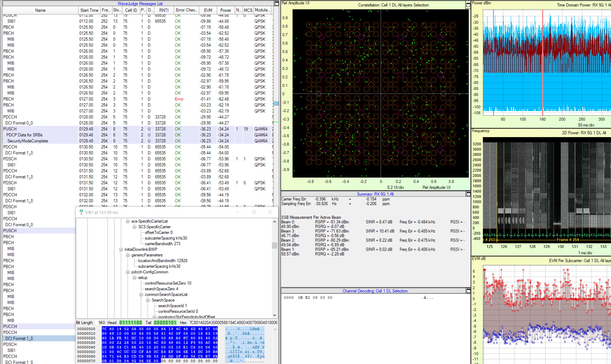The image size is (611, 364).
Task: Click the Head bits field 01111100
Action: tap(130, 323)
